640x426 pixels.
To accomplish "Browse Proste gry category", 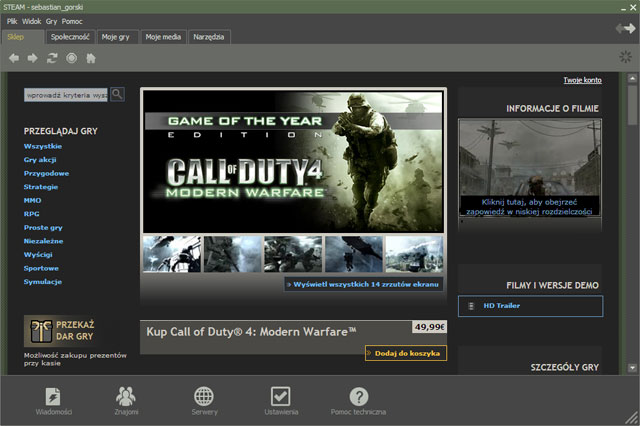I will pos(43,228).
